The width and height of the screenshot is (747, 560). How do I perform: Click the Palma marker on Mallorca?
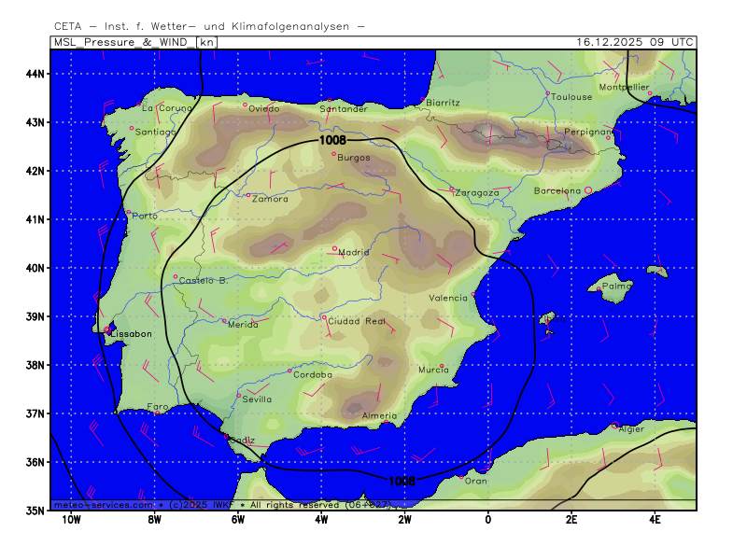[599, 289]
